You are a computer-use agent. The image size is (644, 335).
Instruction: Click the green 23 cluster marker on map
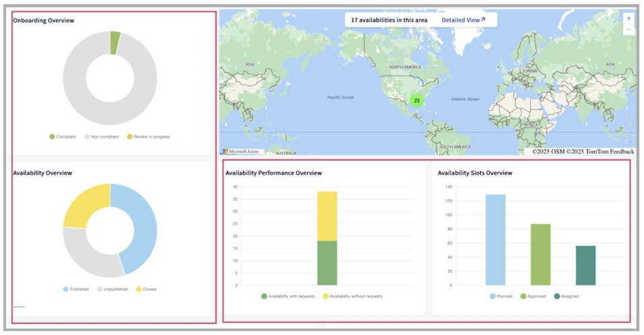click(x=416, y=101)
